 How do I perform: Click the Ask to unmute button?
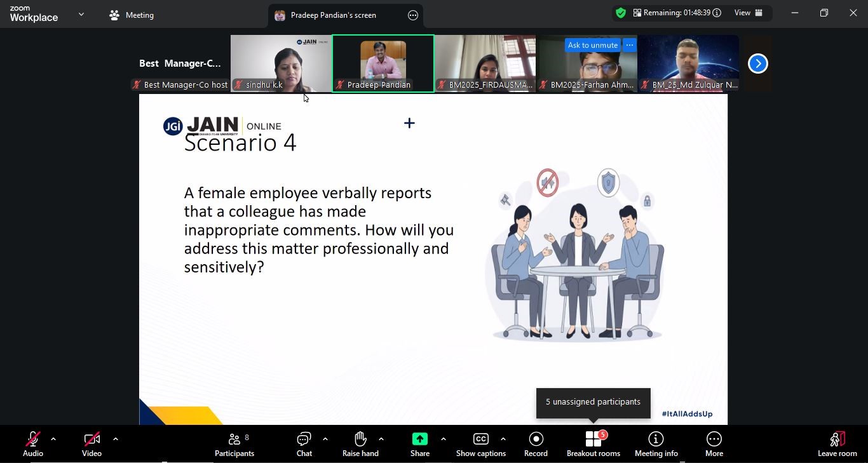[x=592, y=45]
